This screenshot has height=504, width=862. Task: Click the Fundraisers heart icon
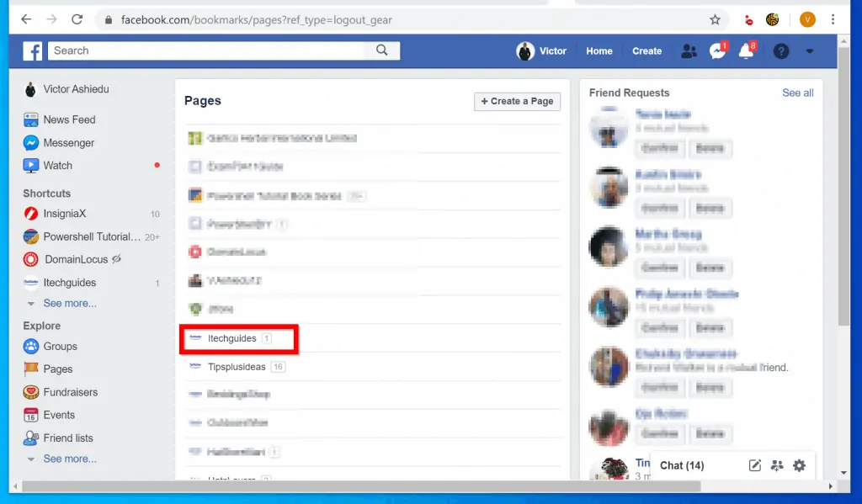[29, 391]
